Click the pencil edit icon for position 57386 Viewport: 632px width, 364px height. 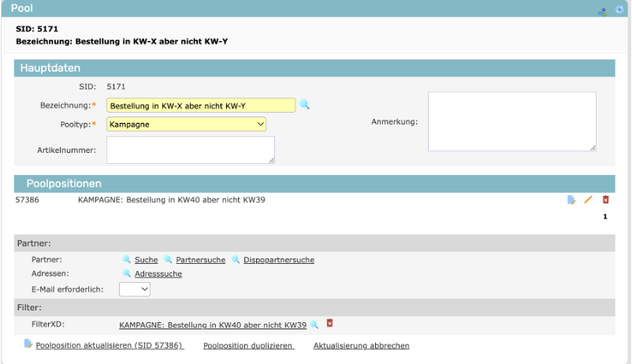[588, 200]
